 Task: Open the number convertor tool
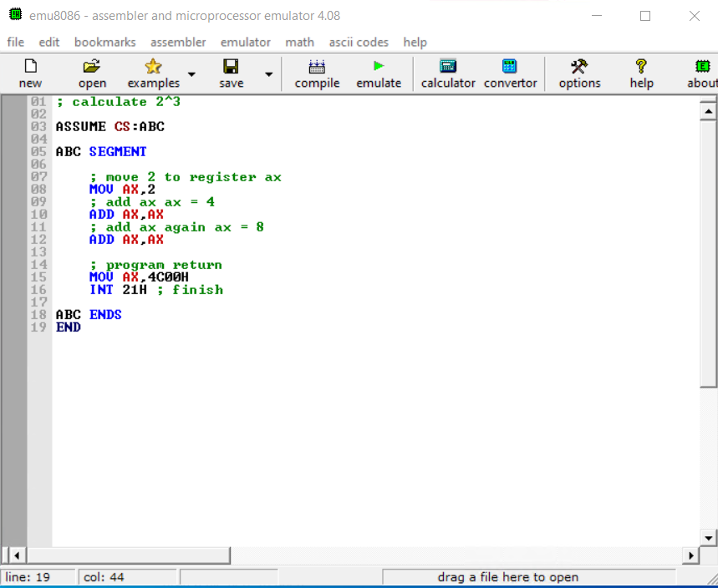click(x=510, y=73)
